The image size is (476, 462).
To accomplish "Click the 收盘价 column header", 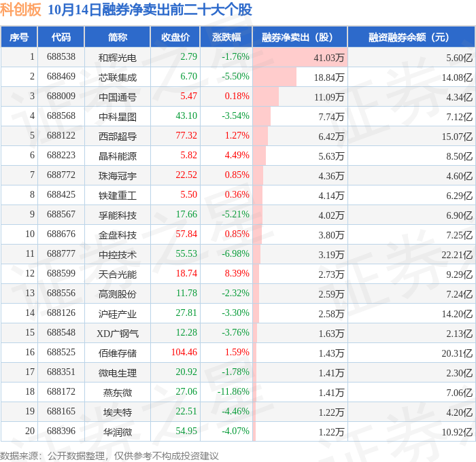I will point(175,37).
